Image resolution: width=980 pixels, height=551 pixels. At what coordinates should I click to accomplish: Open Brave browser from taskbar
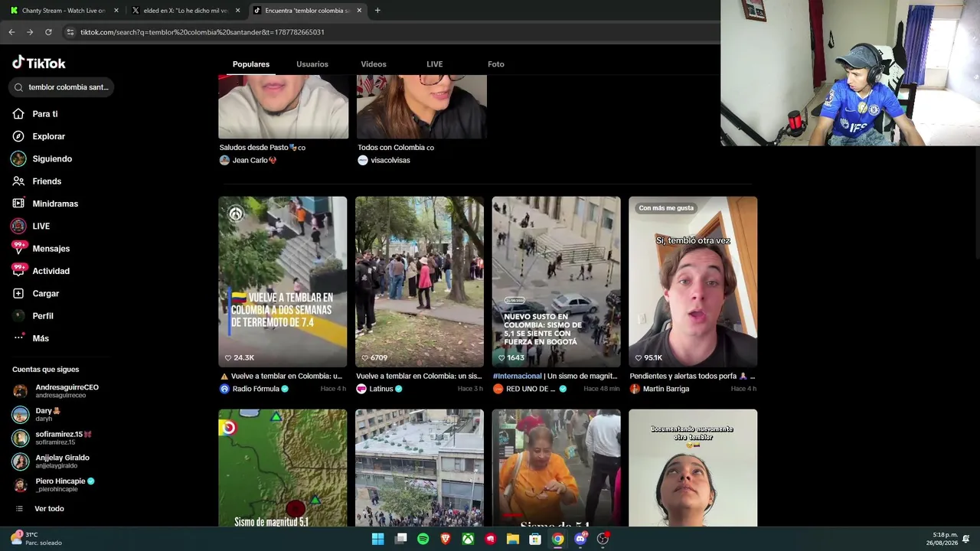(446, 539)
